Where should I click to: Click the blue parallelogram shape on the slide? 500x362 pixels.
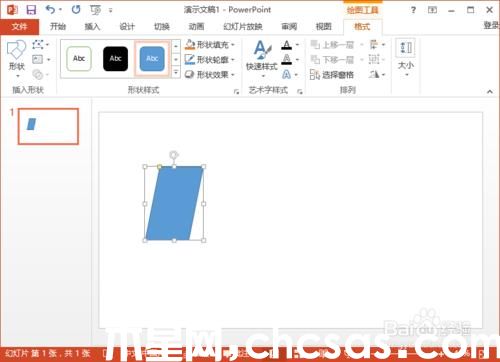(174, 203)
